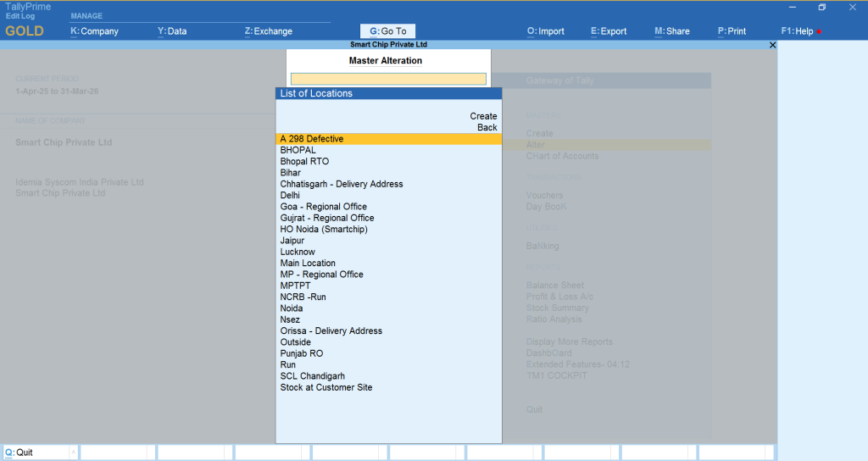This screenshot has width=868, height=461.
Task: Click the Master Alteration search field
Action: coord(388,79)
